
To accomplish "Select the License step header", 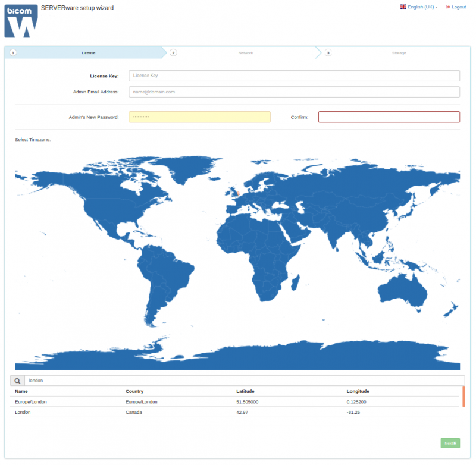I will coord(88,52).
